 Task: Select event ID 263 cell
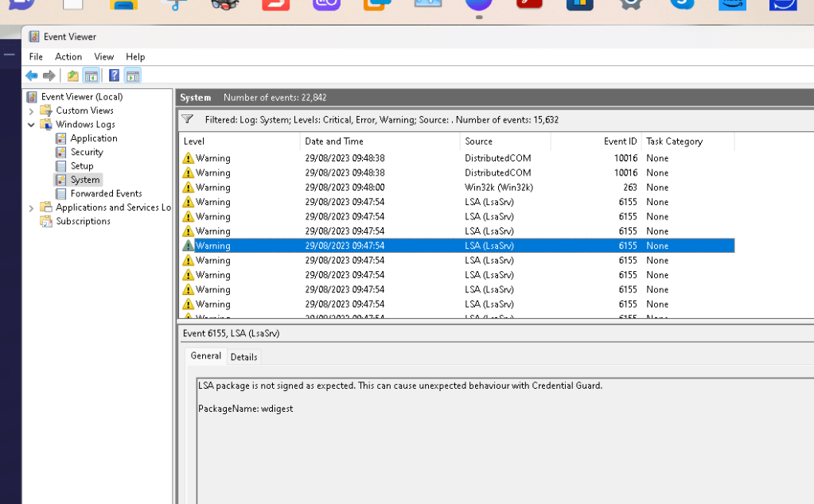tap(629, 187)
